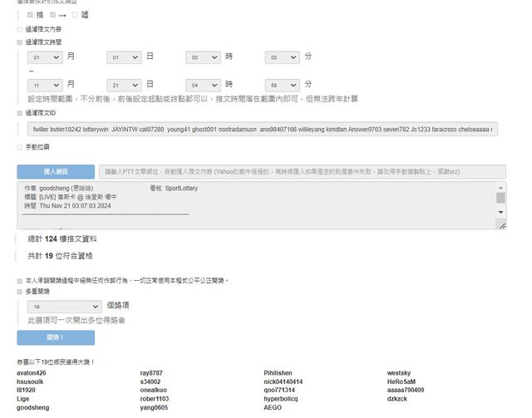This screenshot has width=532, height=418.
Task: Toggle the 推 push-type checkbox
Action: (31, 15)
